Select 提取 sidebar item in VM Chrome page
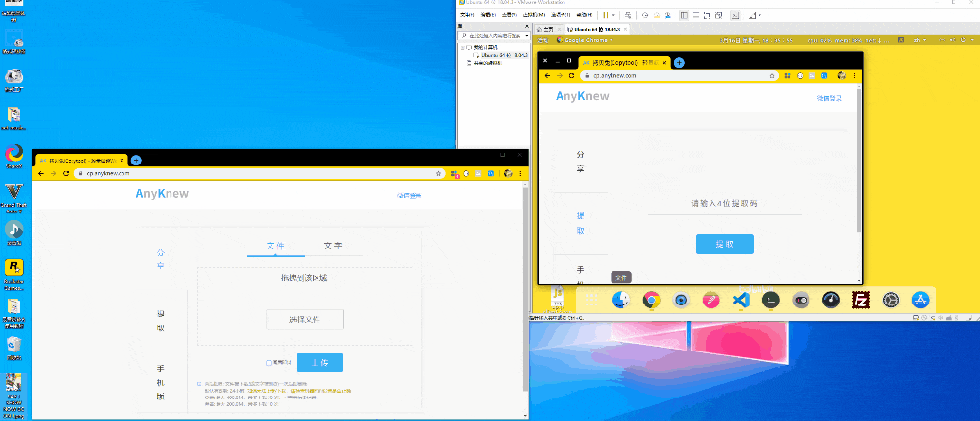The height and width of the screenshot is (421, 980). 580,223
